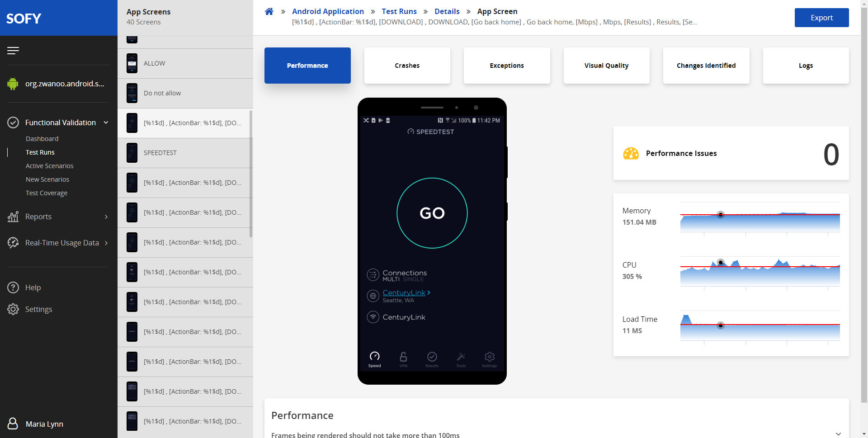Click the Performance Issues gauge icon
Screen dimensions: 868x438
631,154
